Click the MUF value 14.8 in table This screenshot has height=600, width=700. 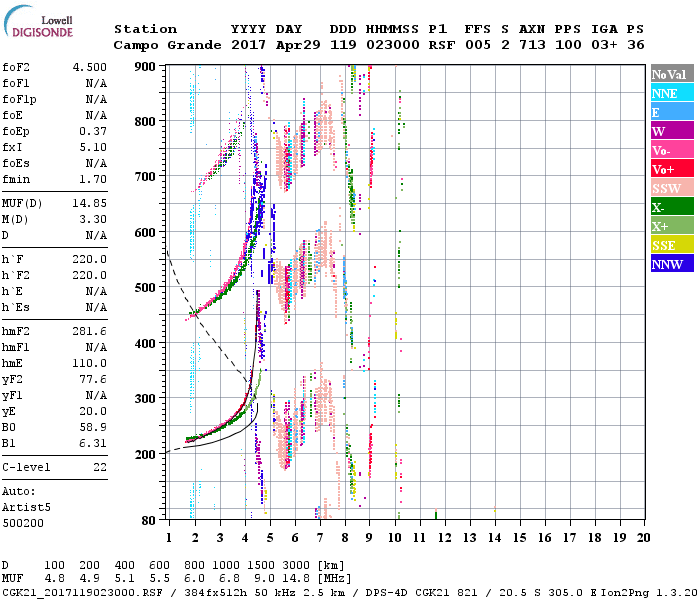[x=296, y=579]
